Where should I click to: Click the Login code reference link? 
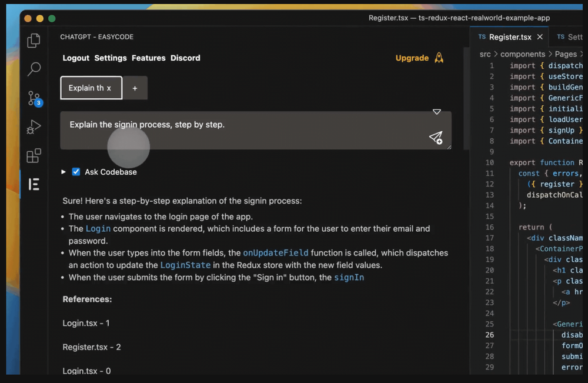(98, 228)
